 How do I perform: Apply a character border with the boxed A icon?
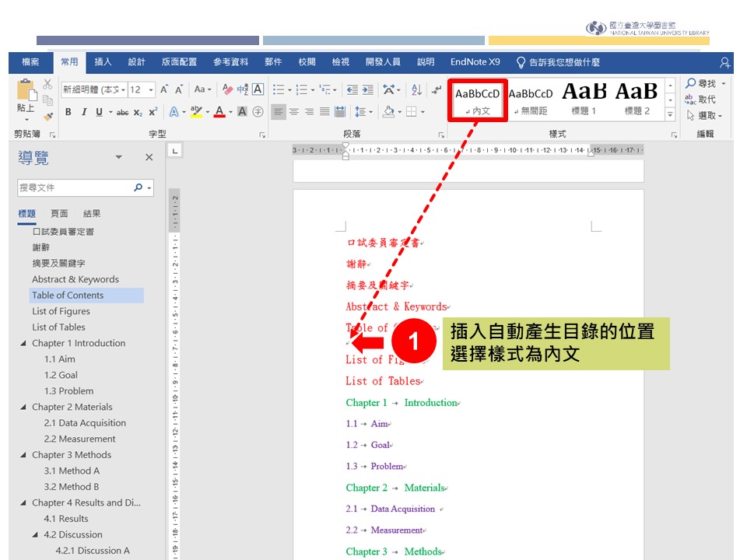coord(258,89)
